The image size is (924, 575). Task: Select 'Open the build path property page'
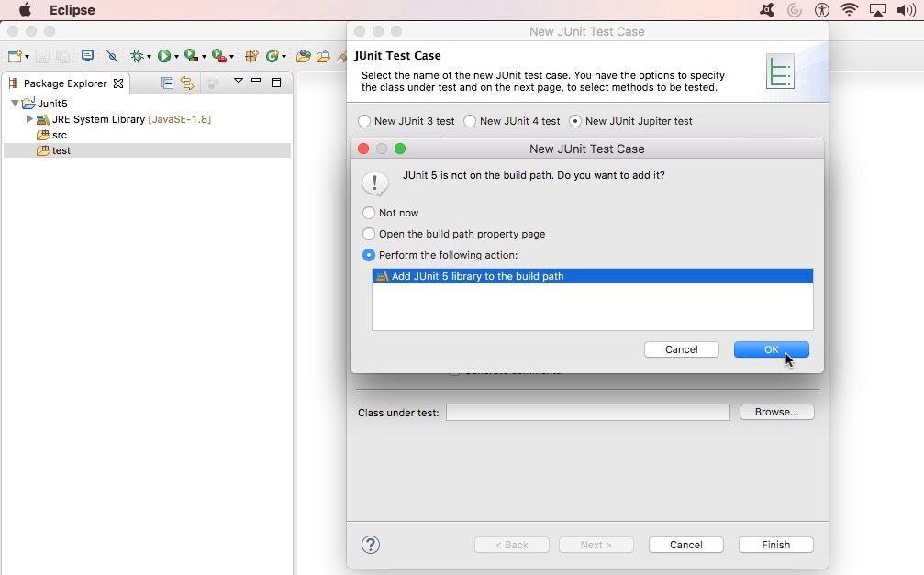pos(368,234)
